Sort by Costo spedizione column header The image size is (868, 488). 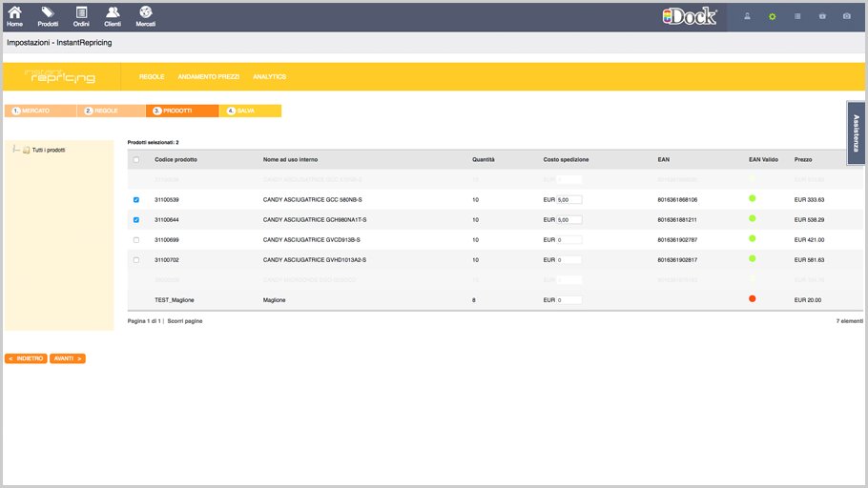point(566,160)
